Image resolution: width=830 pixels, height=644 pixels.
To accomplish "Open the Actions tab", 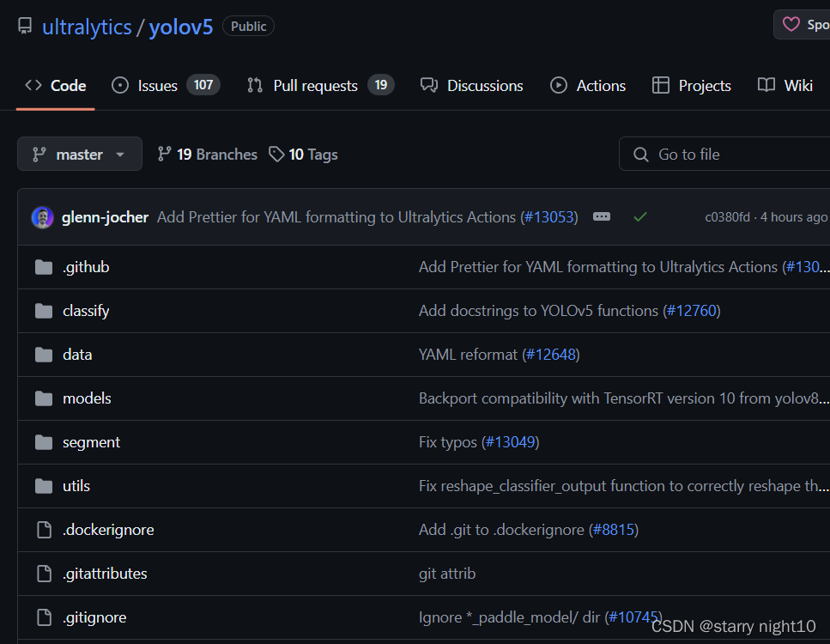I will 588,85.
